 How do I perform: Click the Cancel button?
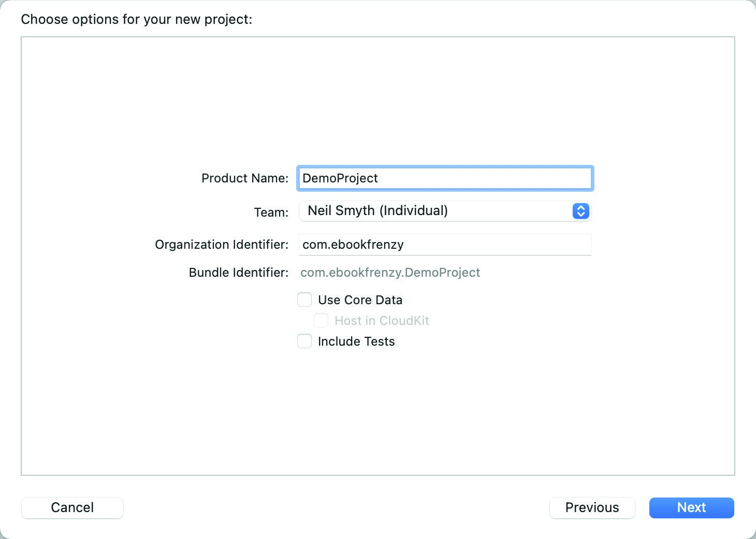tap(72, 507)
